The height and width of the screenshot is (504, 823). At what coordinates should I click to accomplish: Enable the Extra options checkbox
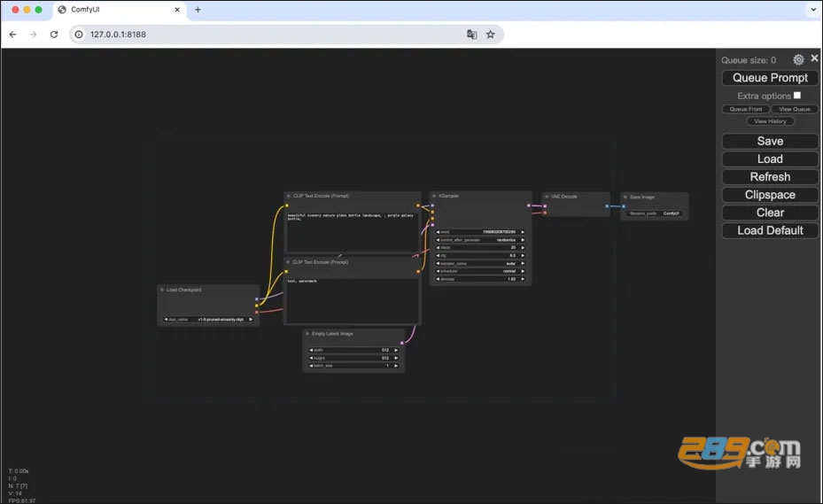pyautogui.click(x=797, y=95)
